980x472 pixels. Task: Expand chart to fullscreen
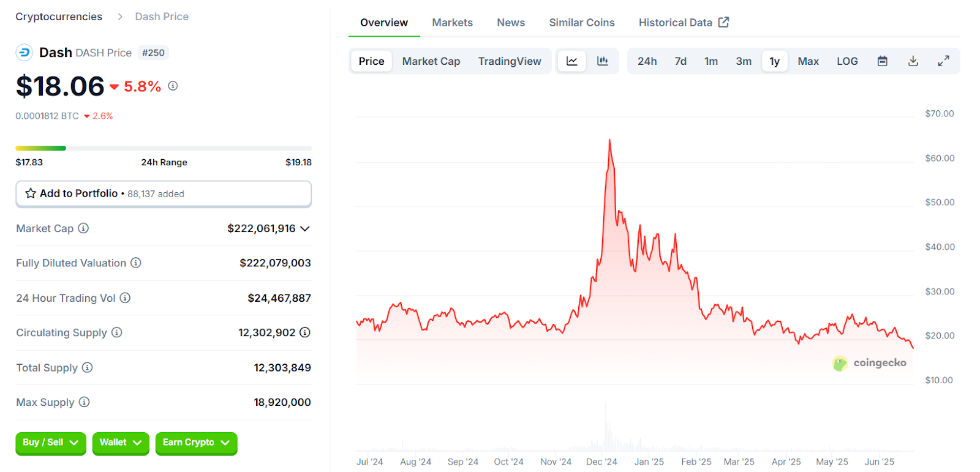[x=943, y=61]
